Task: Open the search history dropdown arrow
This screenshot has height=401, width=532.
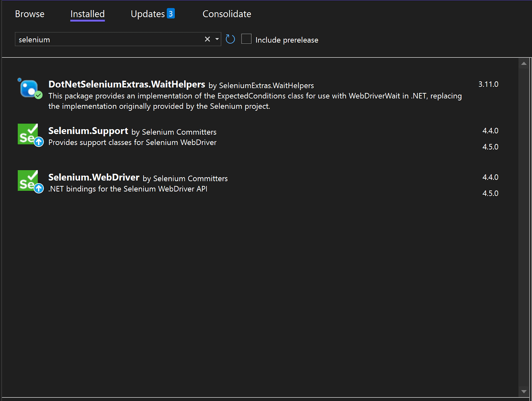Action: click(x=217, y=39)
